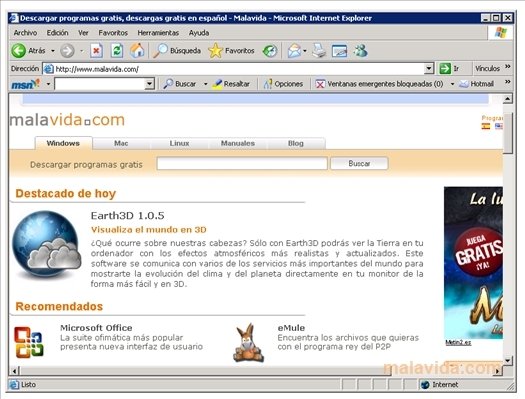The width and height of the screenshot is (525, 399).
Task: Click the Buscar button beside search field
Action: [x=359, y=163]
